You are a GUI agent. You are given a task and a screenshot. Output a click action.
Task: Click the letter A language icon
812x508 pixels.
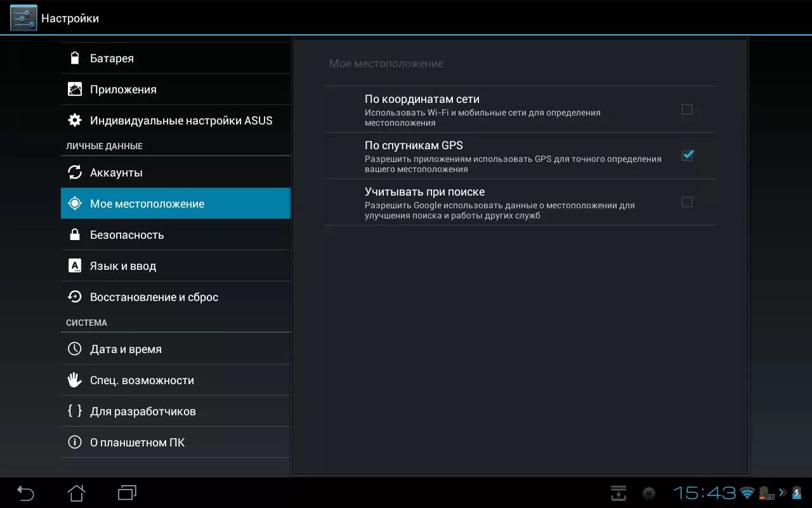coord(75,266)
